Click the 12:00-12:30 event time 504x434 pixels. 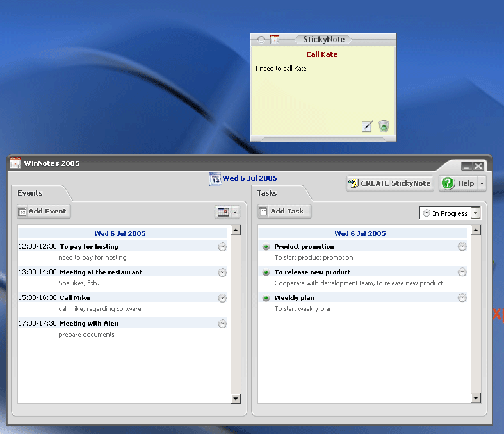(38, 246)
